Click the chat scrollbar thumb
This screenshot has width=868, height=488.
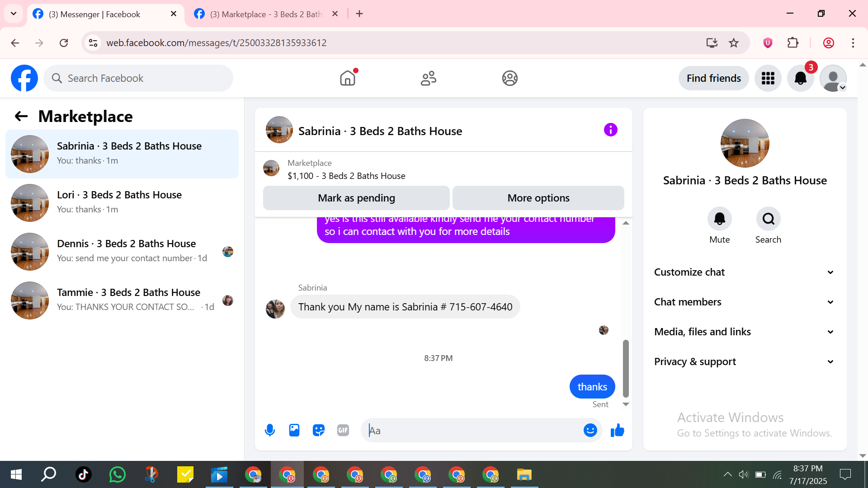[626, 368]
